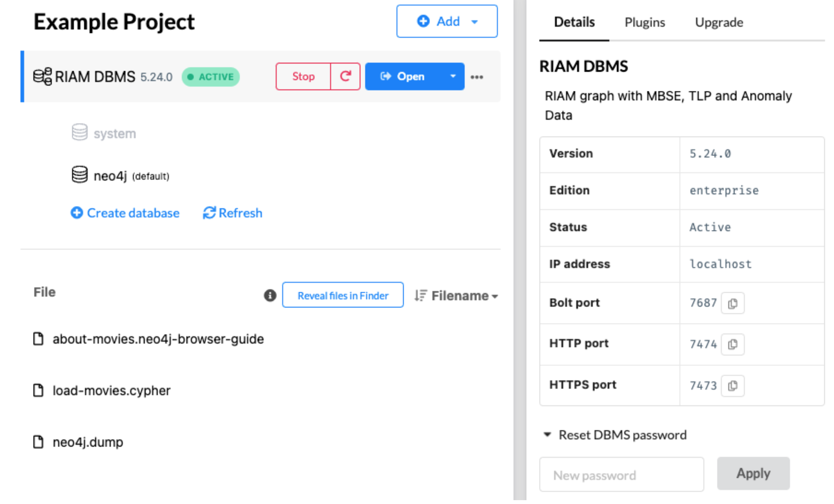834x504 pixels.
Task: Click the Active status value in table
Action: coord(710,227)
